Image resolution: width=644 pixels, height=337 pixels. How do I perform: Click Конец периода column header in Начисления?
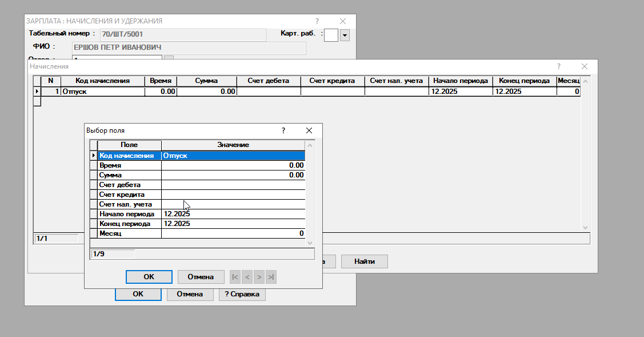point(524,81)
